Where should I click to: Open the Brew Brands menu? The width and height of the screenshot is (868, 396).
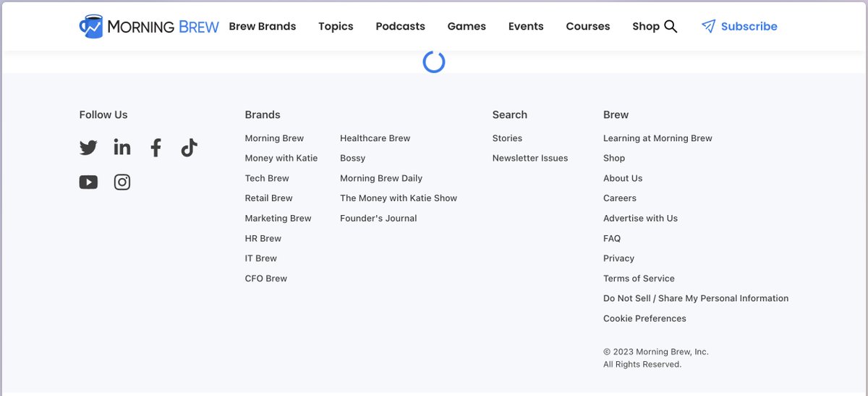tap(263, 26)
